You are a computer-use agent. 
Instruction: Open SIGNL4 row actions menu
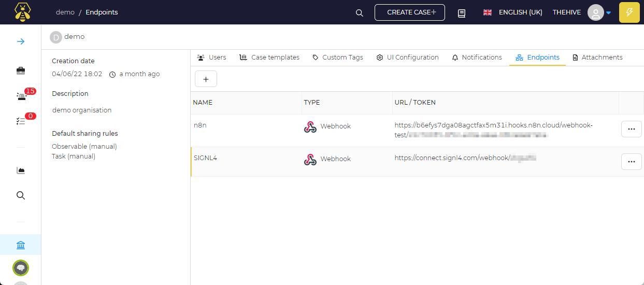(x=631, y=162)
